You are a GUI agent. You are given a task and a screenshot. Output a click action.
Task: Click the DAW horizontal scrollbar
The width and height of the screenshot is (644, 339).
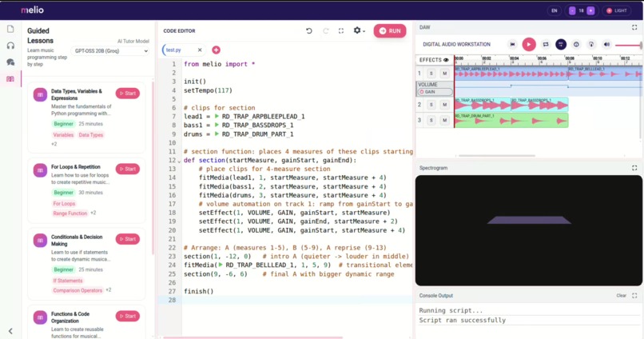pyautogui.click(x=497, y=156)
